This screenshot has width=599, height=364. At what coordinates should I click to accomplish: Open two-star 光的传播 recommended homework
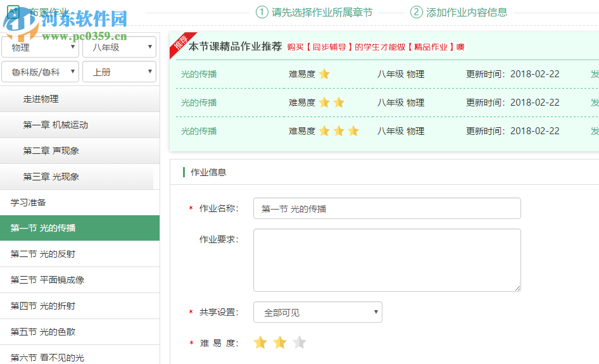pyautogui.click(x=199, y=103)
